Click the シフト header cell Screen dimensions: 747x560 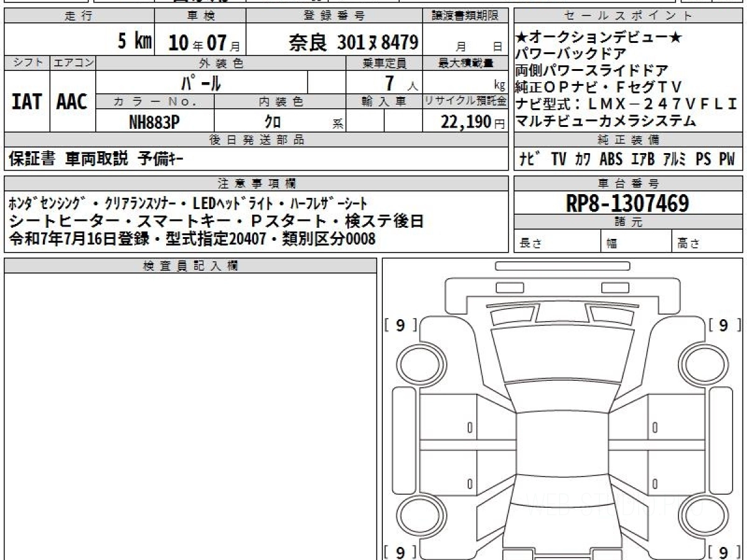click(x=27, y=63)
